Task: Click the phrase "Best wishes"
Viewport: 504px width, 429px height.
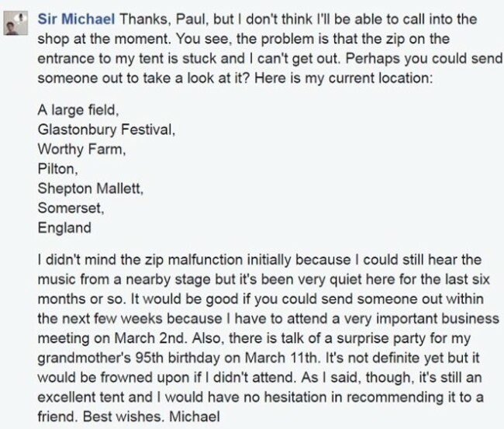Action: point(122,417)
